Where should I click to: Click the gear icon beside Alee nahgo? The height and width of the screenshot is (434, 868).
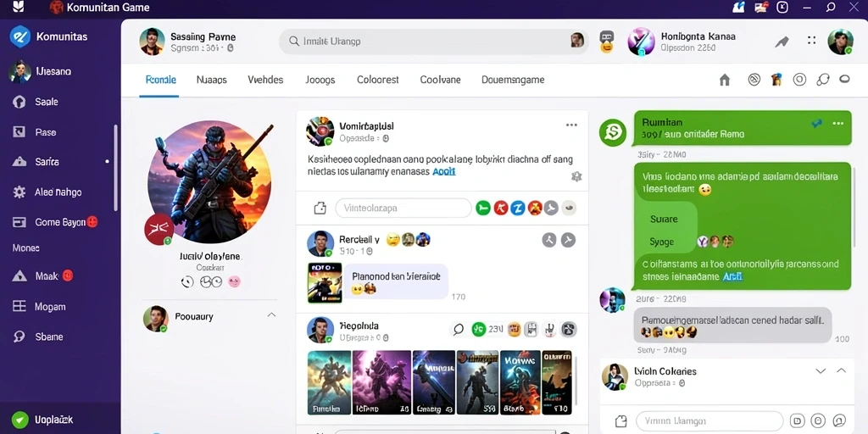tap(19, 192)
